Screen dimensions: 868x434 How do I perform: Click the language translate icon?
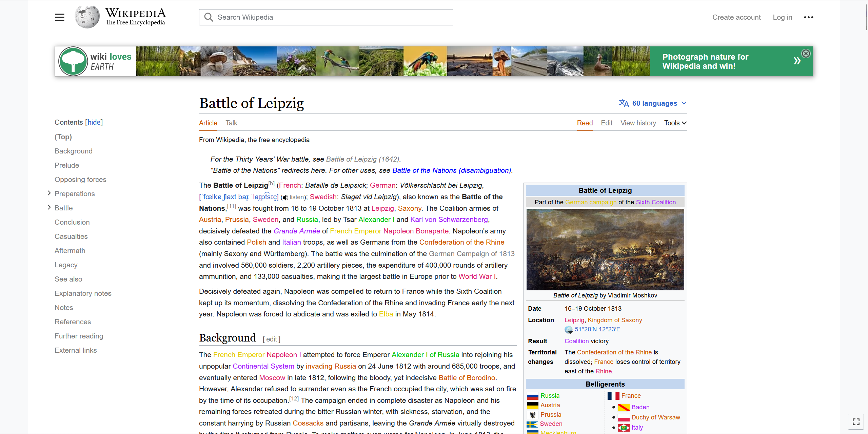point(624,103)
